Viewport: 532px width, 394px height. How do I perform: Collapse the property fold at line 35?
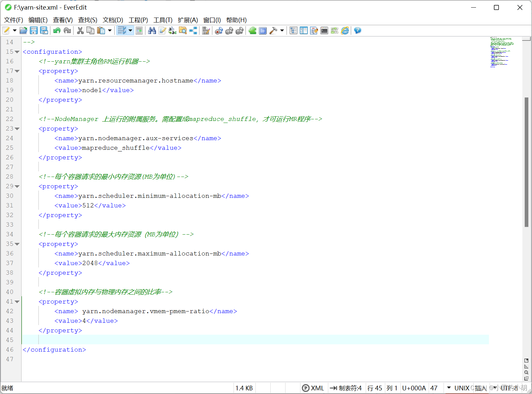coord(17,244)
